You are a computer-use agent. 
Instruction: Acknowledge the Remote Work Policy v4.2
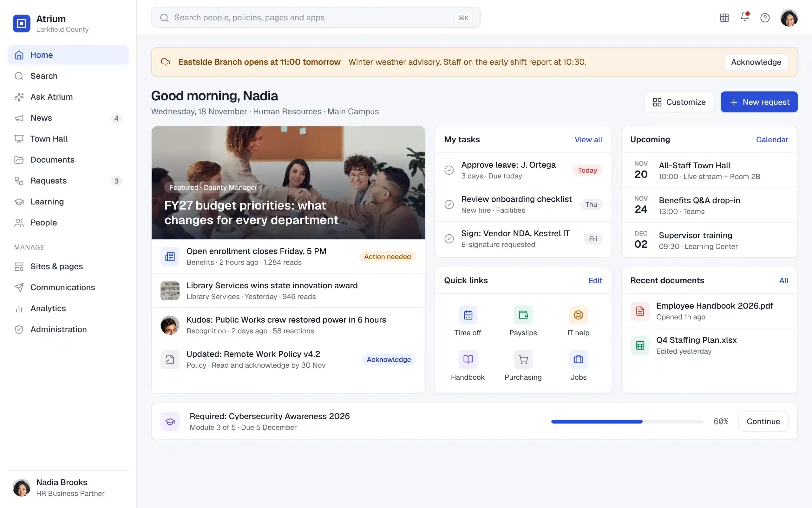(389, 359)
